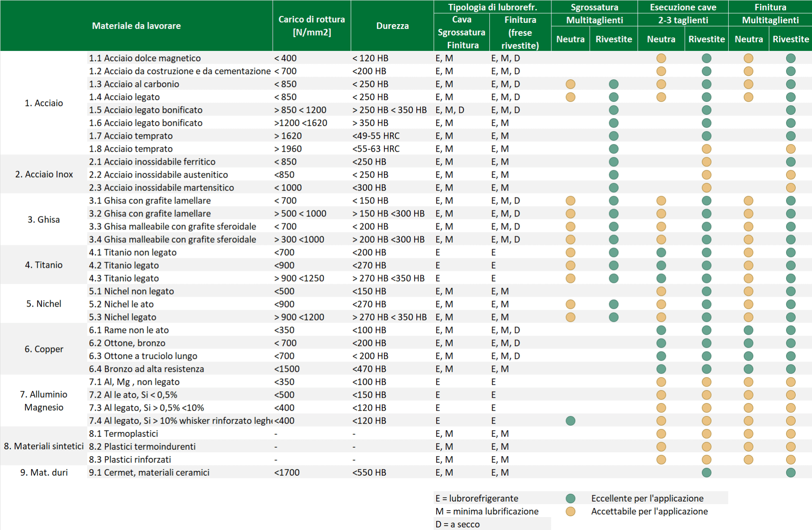Click the Esecuzione cave header
The height and width of the screenshot is (530, 812).
tap(683, 7)
